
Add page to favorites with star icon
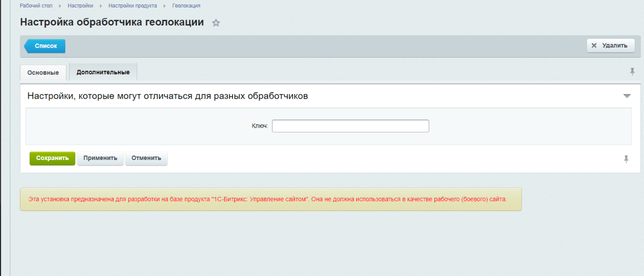tap(216, 23)
